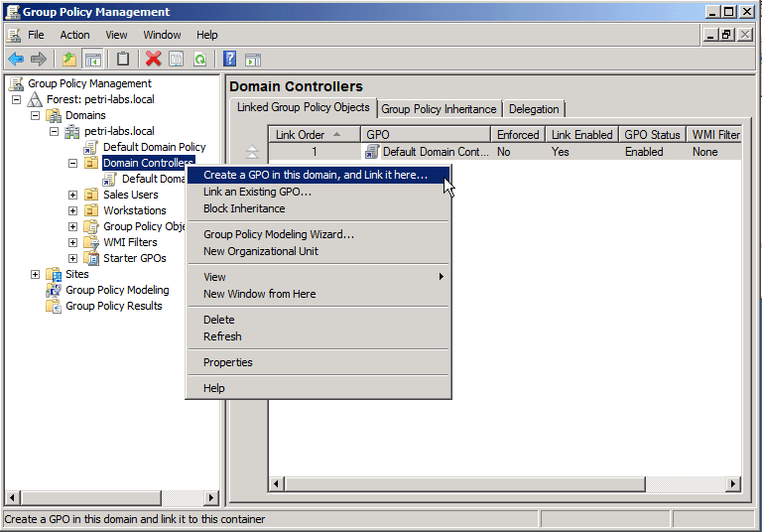Click the Sales Users OU folder icon
Viewport: 762px width, 532px height.
point(91,195)
